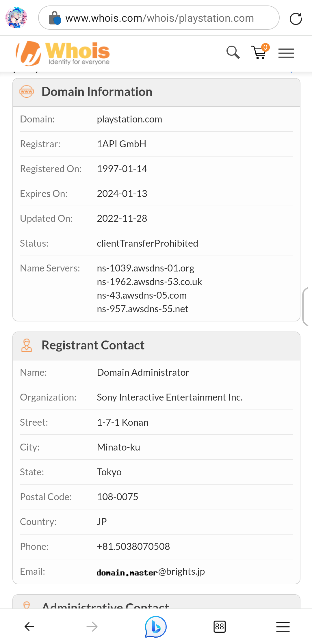Select the Registrant Contact heading
312x644 pixels.
click(x=93, y=345)
